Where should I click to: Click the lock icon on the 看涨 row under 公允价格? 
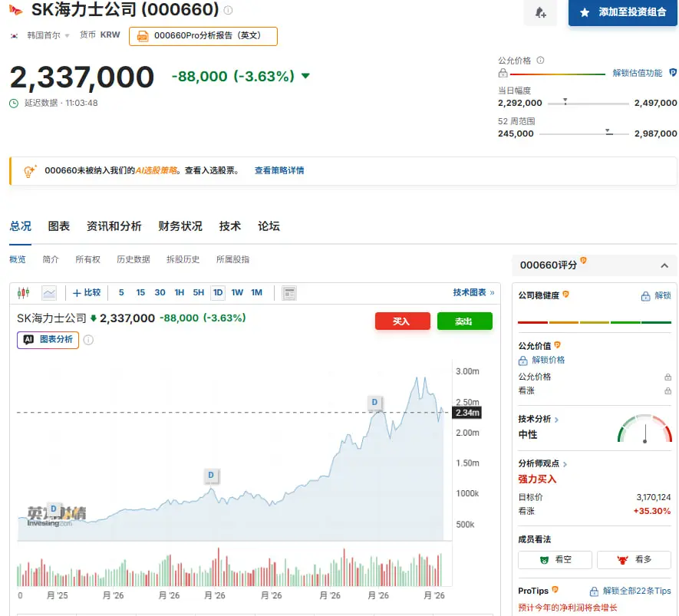(667, 391)
